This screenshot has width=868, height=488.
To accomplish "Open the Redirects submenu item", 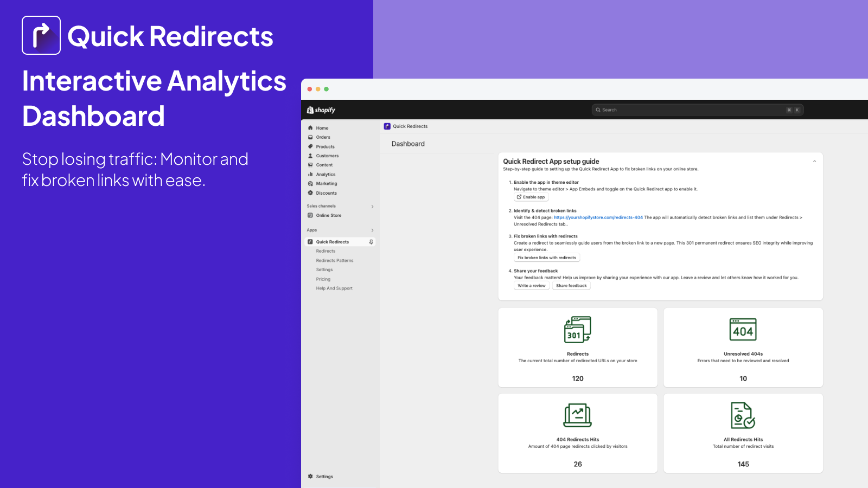I will click(x=325, y=251).
